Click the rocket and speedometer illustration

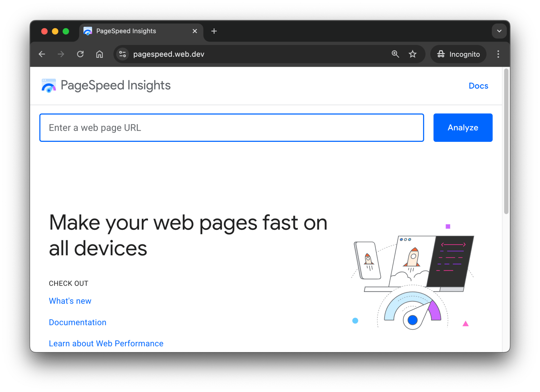pyautogui.click(x=412, y=277)
